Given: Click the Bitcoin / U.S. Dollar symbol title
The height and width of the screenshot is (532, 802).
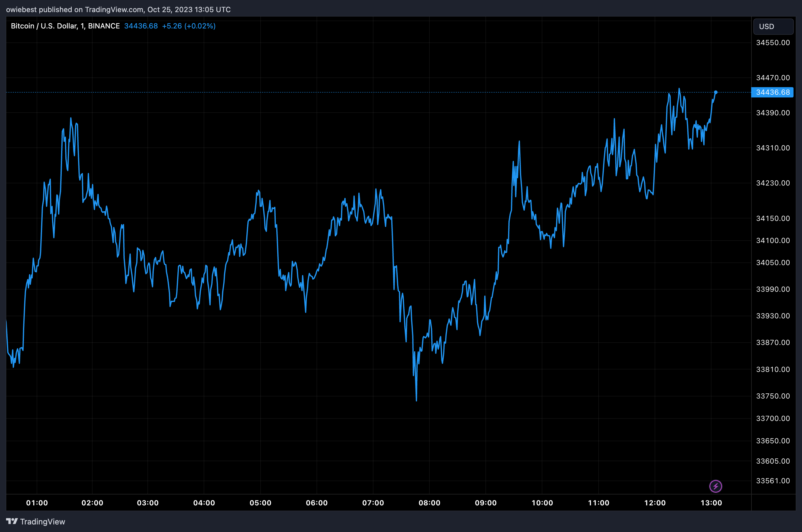Looking at the screenshot, I should click(65, 26).
